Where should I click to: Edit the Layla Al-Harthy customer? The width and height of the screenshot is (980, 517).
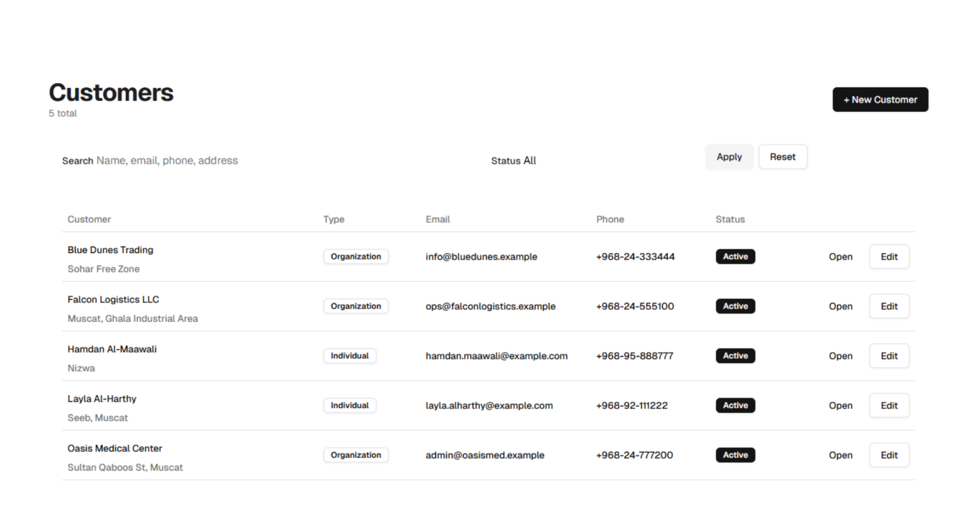tap(889, 405)
